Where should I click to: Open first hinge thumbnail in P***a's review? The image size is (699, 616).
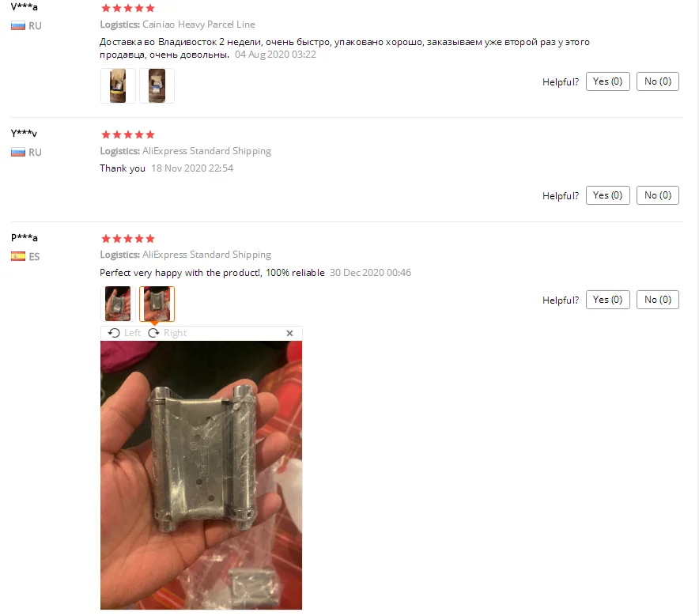click(118, 304)
